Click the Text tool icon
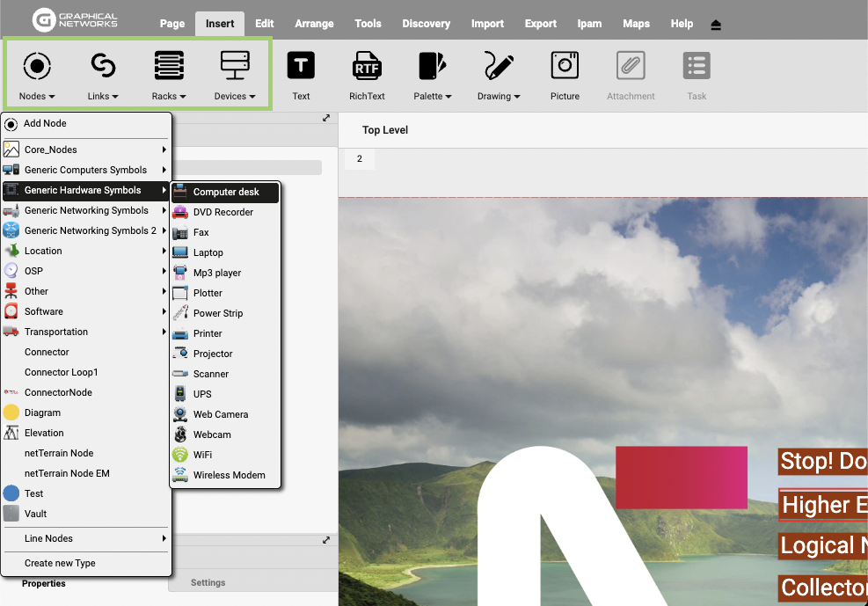This screenshot has height=606, width=868. coord(301,66)
